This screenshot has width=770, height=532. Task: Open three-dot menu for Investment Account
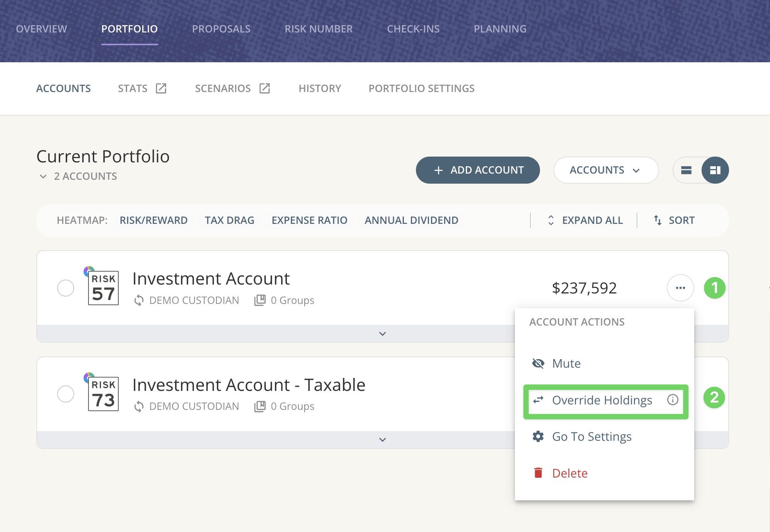pos(680,288)
